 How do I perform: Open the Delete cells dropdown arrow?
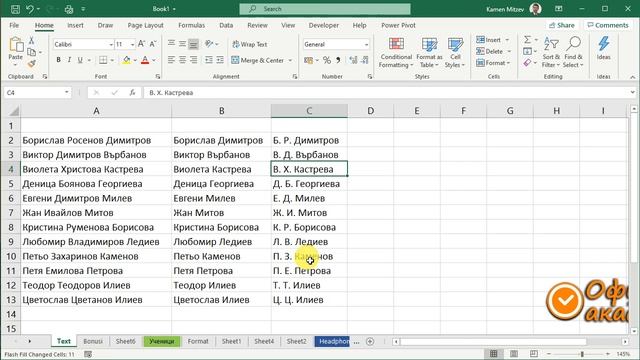pos(509,51)
